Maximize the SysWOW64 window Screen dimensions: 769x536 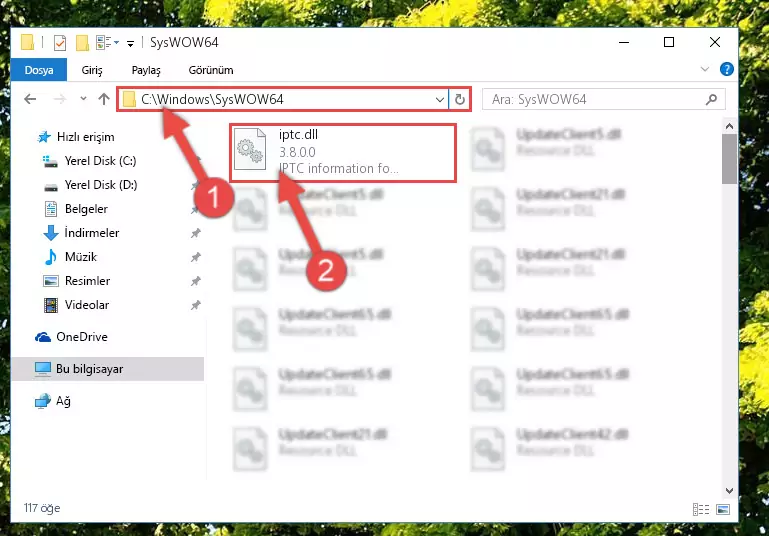pyautogui.click(x=669, y=42)
